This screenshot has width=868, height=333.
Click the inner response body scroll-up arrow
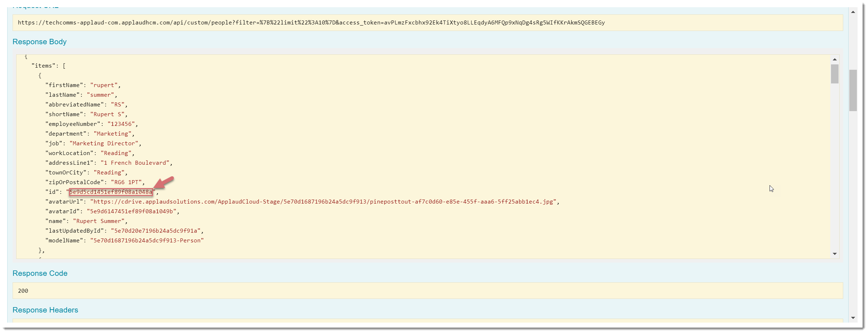(x=835, y=60)
